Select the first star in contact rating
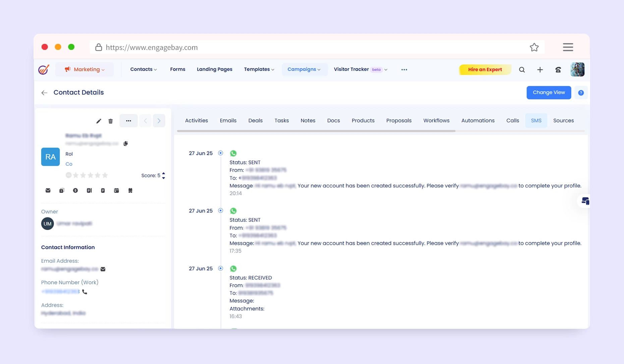 [x=76, y=175]
